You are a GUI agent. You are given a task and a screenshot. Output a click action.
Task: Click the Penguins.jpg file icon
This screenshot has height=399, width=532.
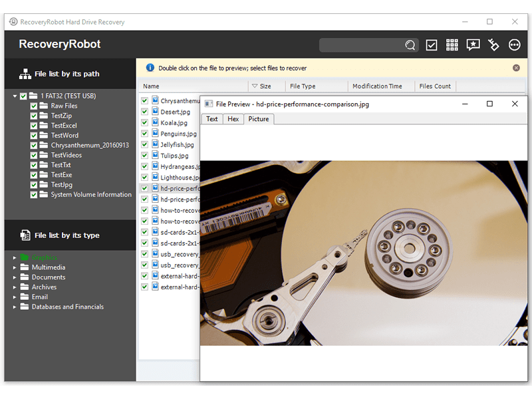(x=155, y=133)
